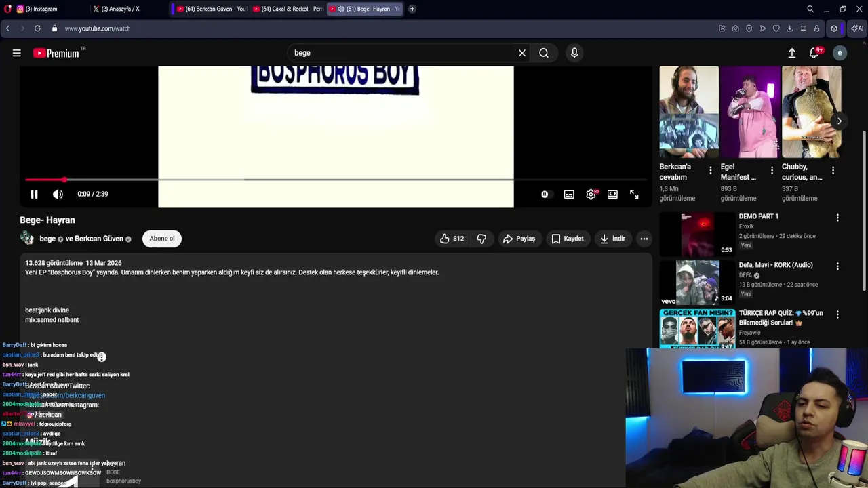
Task: Open YouTube notifications bell
Action: pyautogui.click(x=814, y=53)
